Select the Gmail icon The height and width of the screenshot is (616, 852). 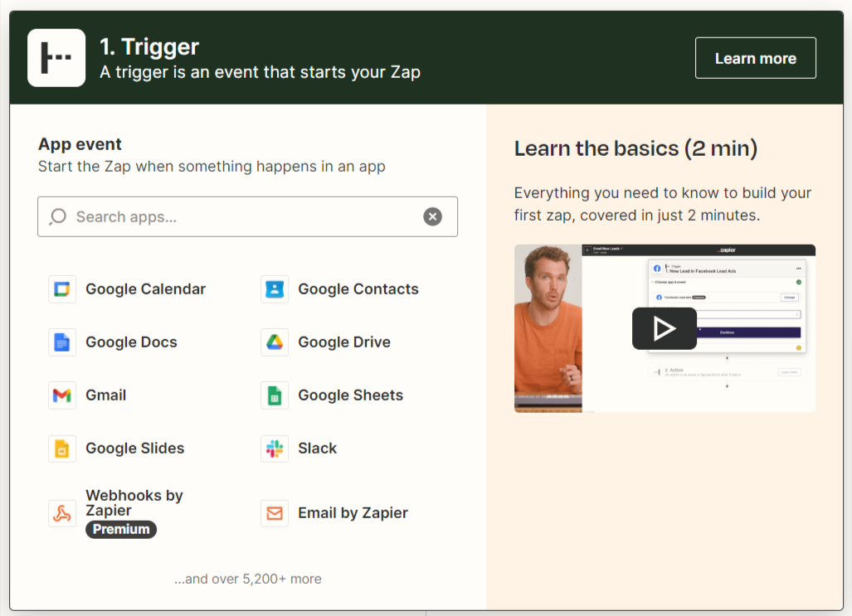(62, 395)
